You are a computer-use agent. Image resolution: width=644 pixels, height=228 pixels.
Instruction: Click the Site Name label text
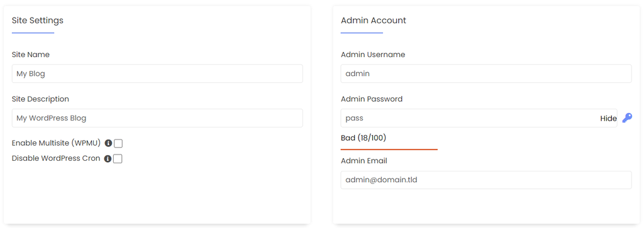(x=31, y=55)
